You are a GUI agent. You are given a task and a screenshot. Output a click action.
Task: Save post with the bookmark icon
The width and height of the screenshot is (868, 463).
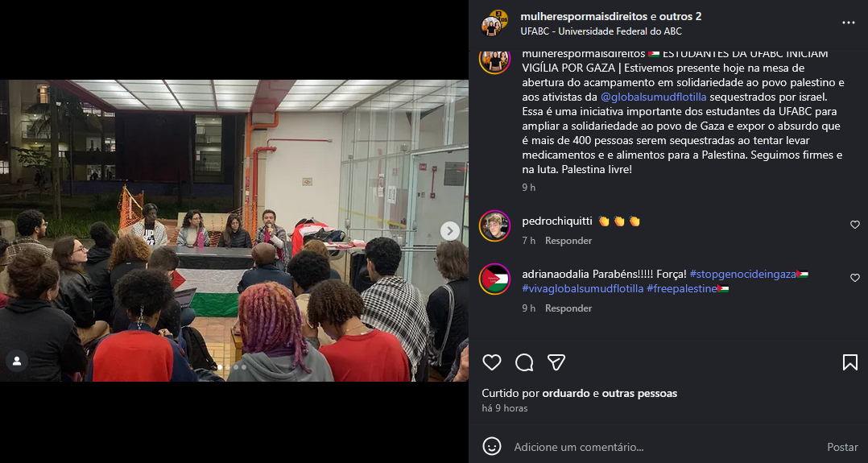coord(849,363)
